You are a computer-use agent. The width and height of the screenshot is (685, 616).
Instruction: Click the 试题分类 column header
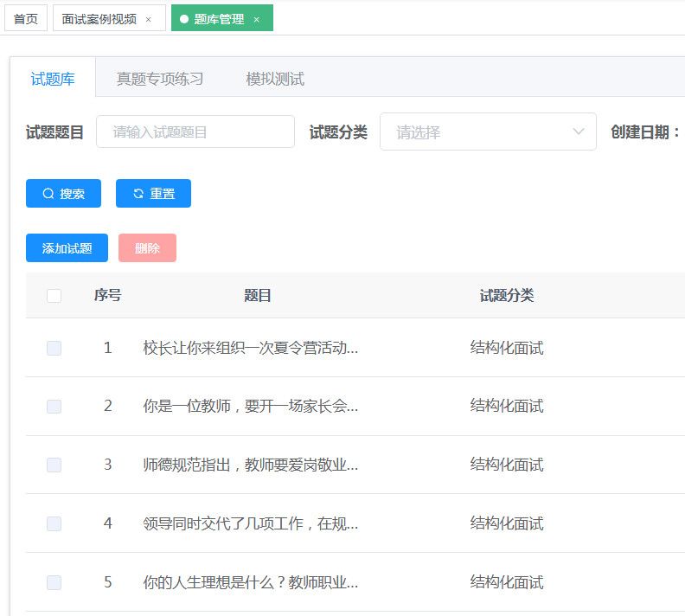507,296
